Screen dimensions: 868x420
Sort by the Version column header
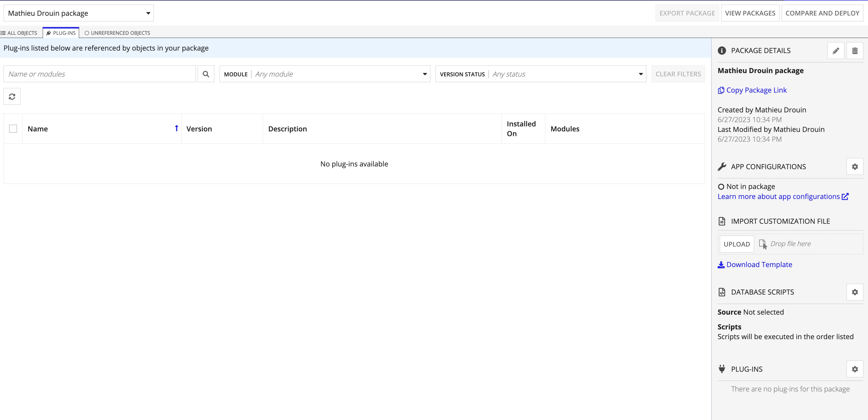[199, 129]
